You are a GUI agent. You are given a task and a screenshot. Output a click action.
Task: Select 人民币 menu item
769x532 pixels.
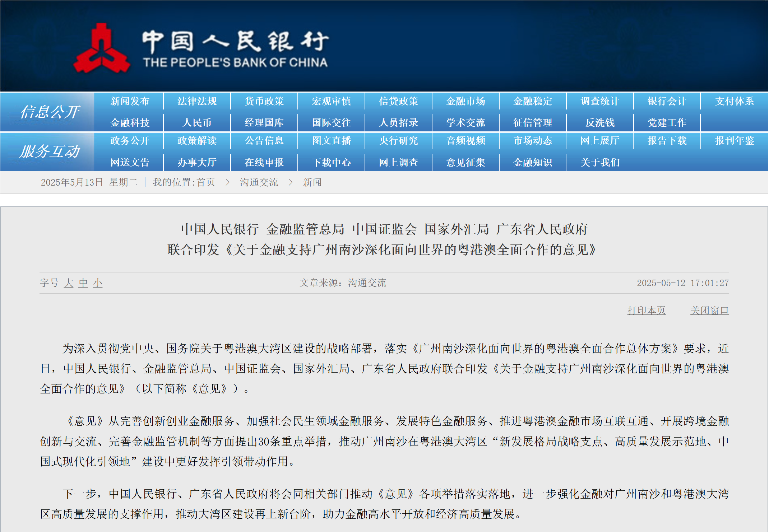pos(197,123)
